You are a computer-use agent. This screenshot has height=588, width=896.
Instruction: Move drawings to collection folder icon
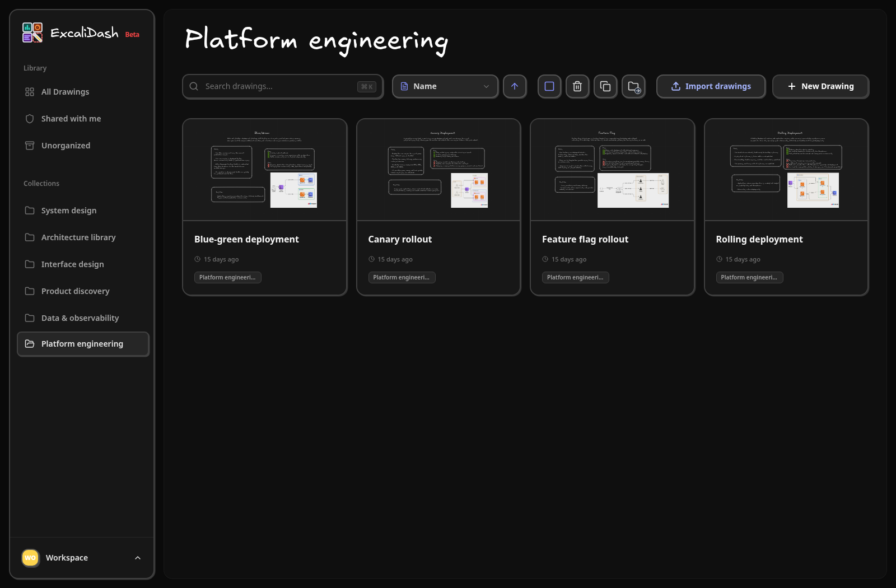(x=633, y=86)
